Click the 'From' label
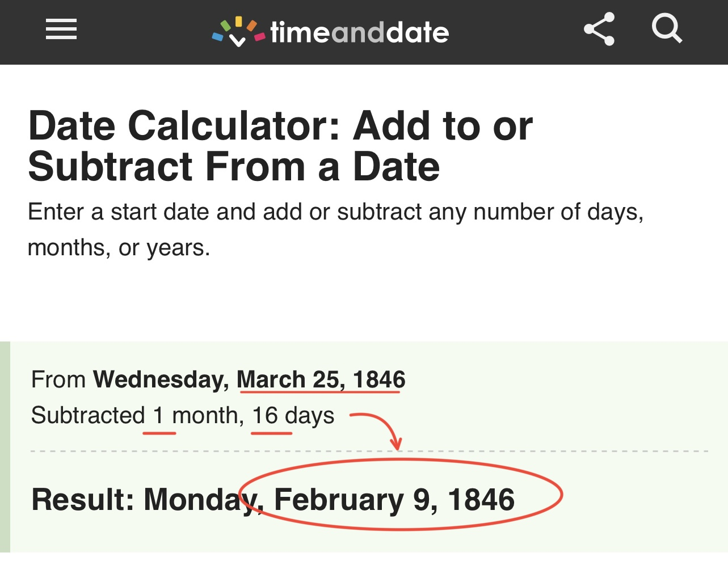This screenshot has width=728, height=561. 58,379
